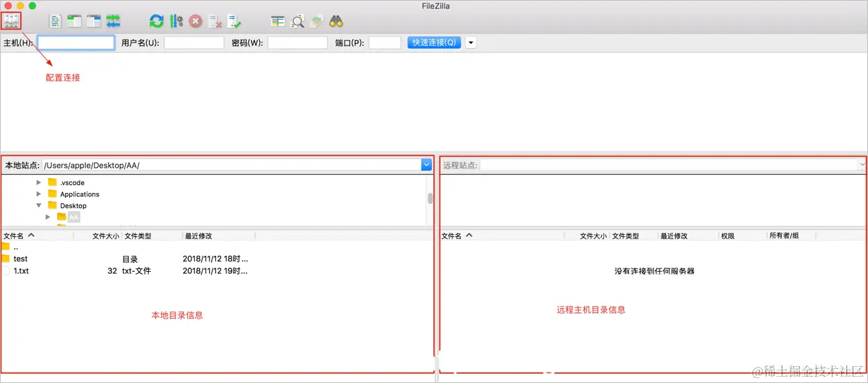868x383 pixels.
Task: Focus the 密码(W) password input field
Action: [298, 43]
